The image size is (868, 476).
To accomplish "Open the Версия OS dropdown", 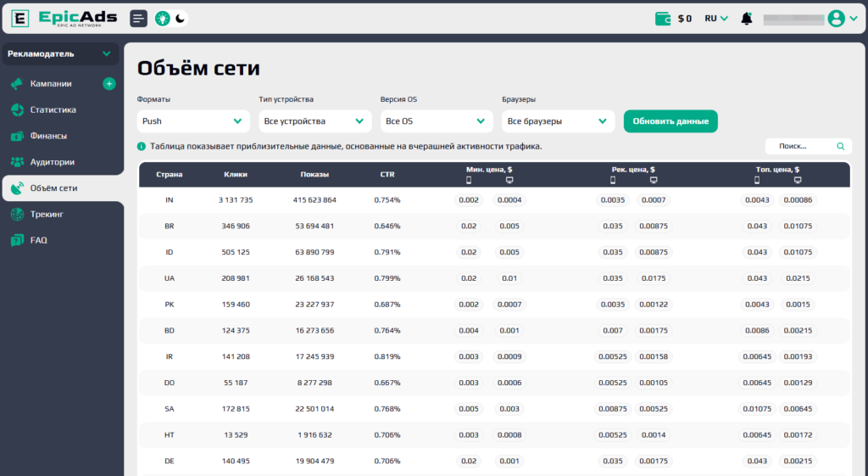I will click(437, 120).
